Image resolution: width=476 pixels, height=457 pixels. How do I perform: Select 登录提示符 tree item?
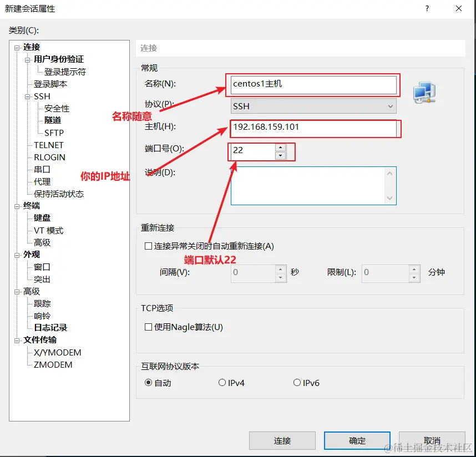65,72
